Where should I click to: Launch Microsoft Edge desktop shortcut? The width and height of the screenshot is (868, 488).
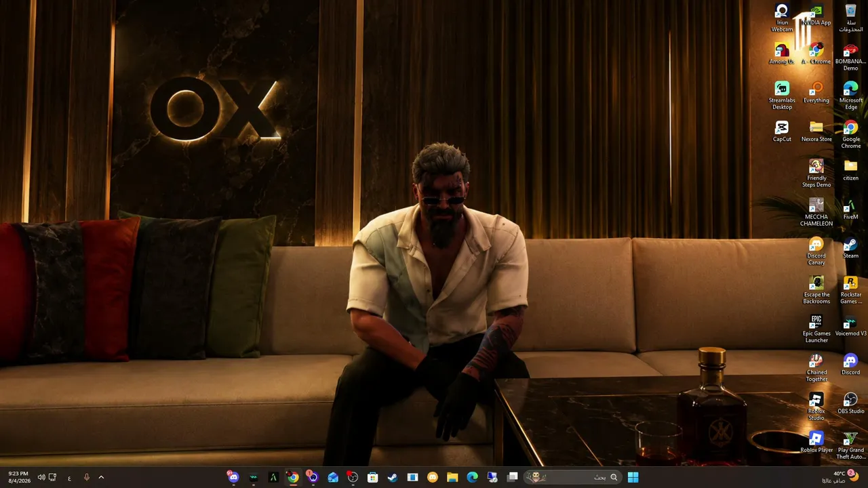pyautogui.click(x=850, y=96)
